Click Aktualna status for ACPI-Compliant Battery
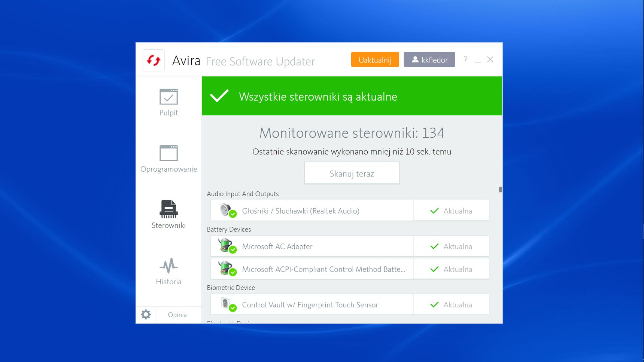The image size is (644, 362). coord(451,269)
